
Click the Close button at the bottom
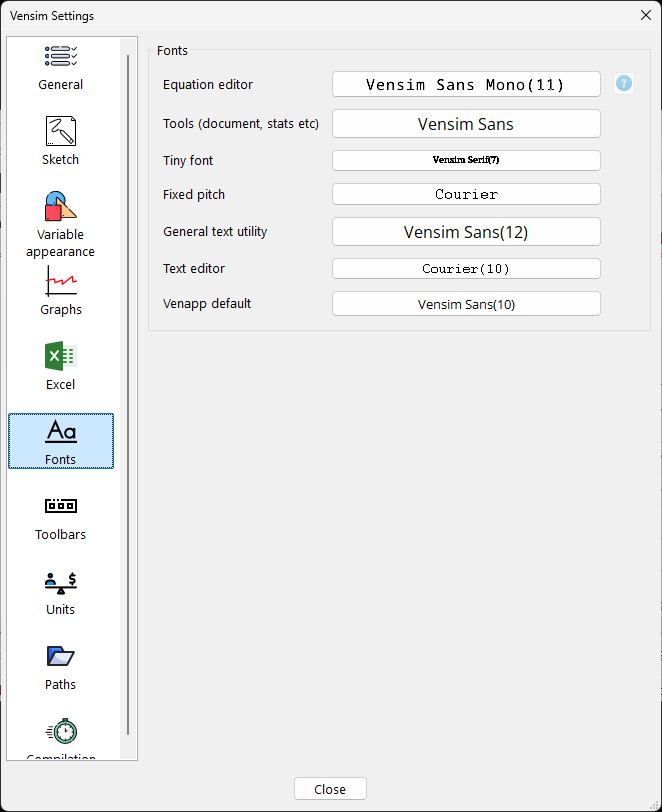(x=330, y=789)
